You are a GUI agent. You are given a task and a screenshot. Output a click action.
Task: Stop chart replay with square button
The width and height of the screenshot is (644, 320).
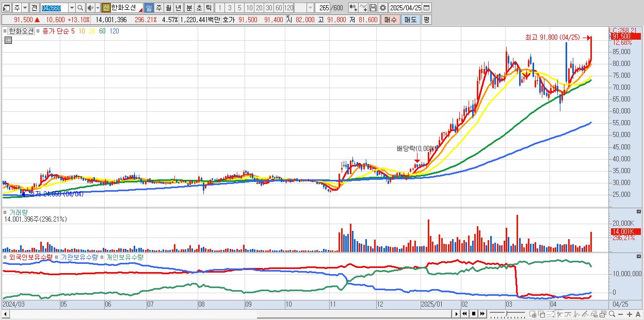(474, 314)
